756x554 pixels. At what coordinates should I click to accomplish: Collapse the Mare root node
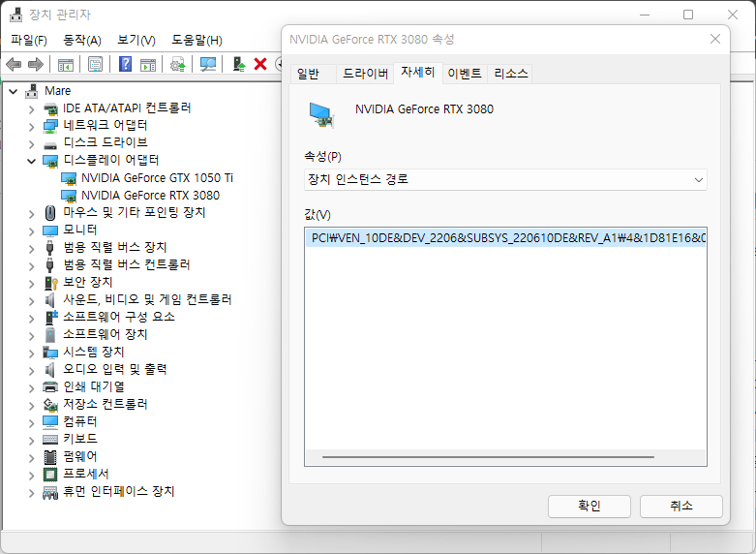tap(14, 91)
